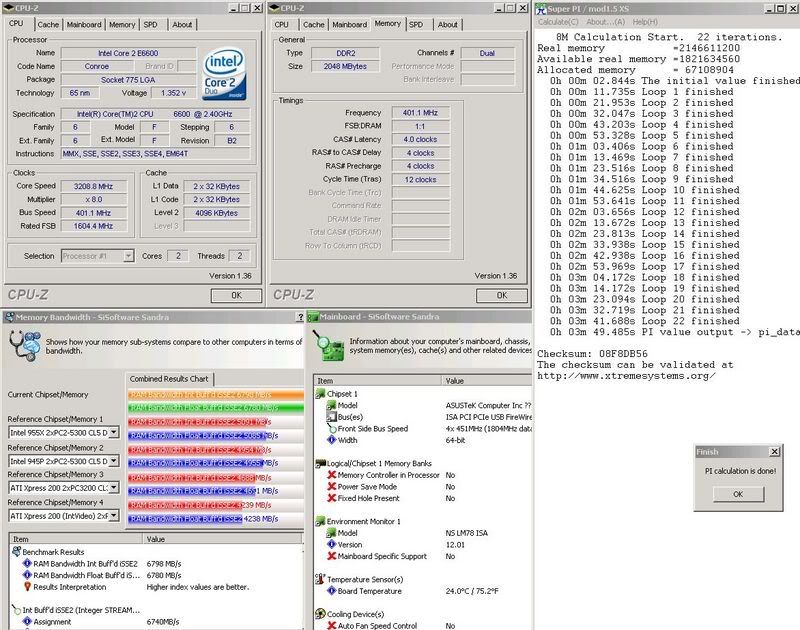Click the Loop 22 finished line in Super PI
Screen dimensions: 800x630
tap(645, 321)
